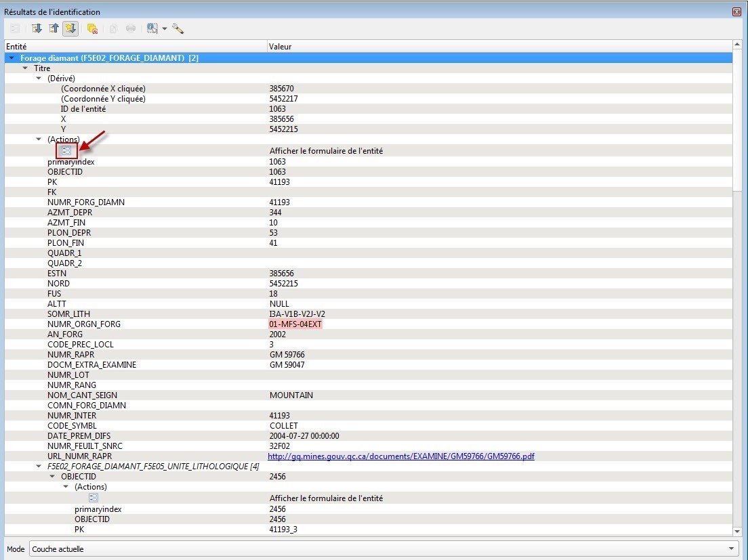748x560 pixels.
Task: Click the Print Response toolbar icon
Action: (130, 28)
